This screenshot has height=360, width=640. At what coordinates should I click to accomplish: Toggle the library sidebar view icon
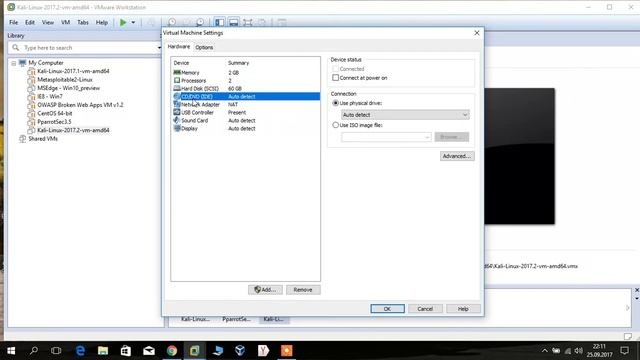(x=219, y=22)
